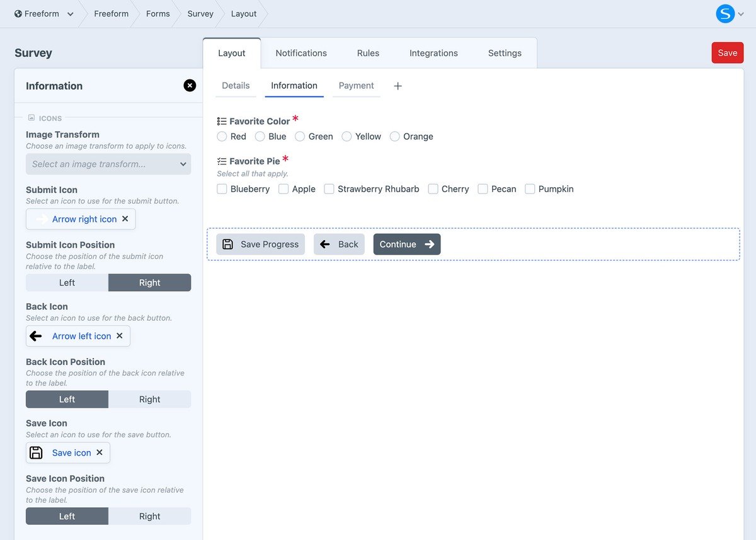The image size is (756, 540).
Task: Click the Save Progress button
Action: click(x=261, y=244)
